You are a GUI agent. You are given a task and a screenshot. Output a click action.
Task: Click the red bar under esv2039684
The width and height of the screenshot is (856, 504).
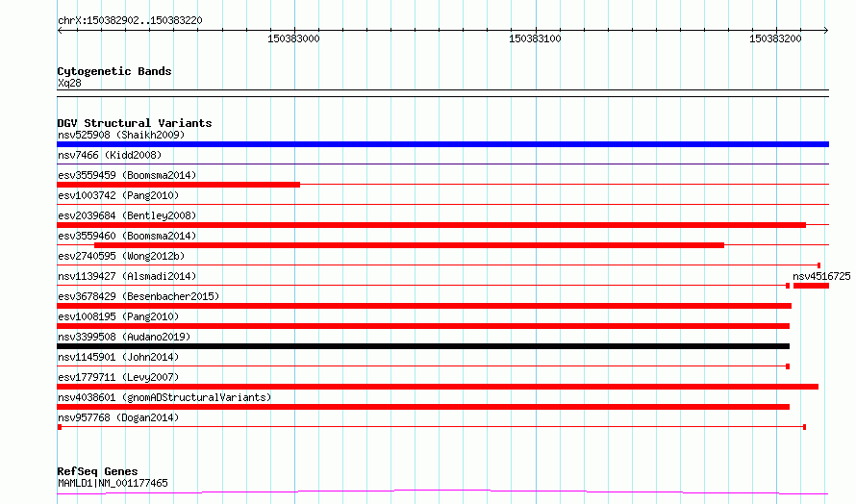431,225
